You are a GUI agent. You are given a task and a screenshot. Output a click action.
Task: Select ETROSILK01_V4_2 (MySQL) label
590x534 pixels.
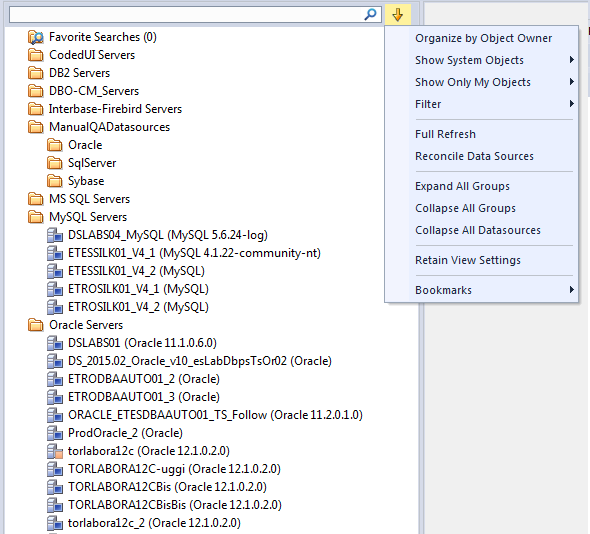[x=138, y=307]
